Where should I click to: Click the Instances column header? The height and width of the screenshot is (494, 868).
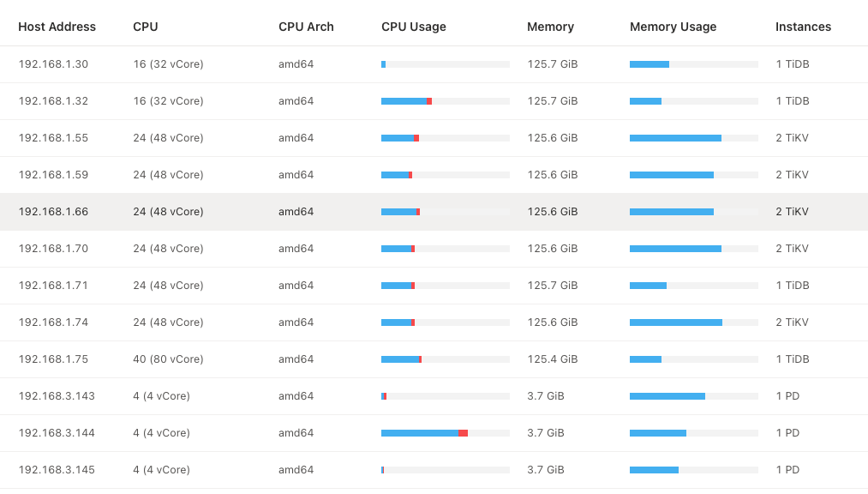(x=803, y=27)
